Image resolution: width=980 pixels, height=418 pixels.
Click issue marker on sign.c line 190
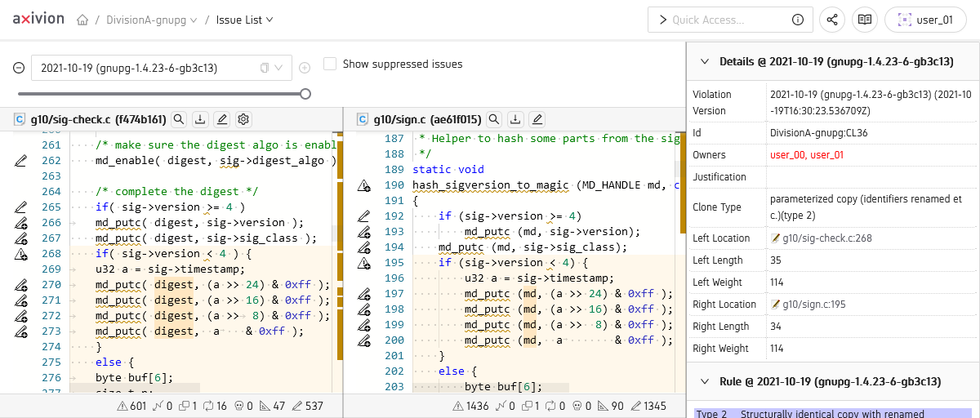point(363,186)
